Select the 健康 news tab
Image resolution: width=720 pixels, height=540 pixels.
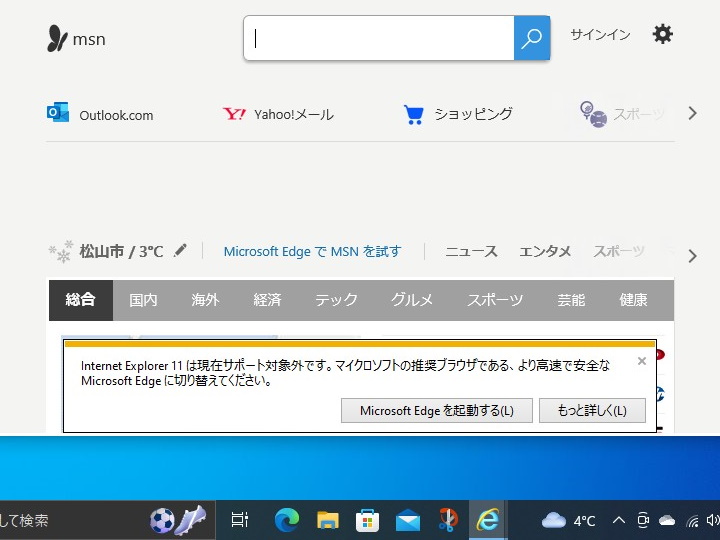coord(633,300)
